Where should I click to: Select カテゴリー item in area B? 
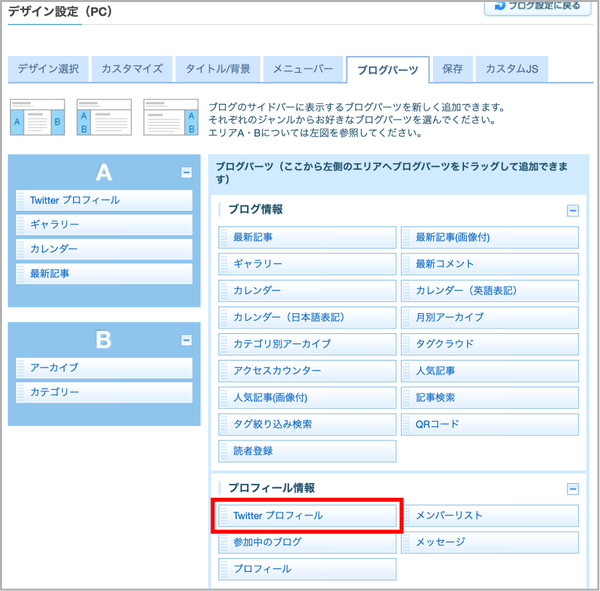tap(104, 392)
